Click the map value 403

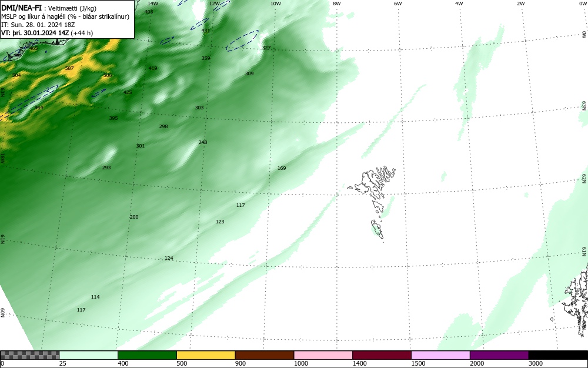149,12
